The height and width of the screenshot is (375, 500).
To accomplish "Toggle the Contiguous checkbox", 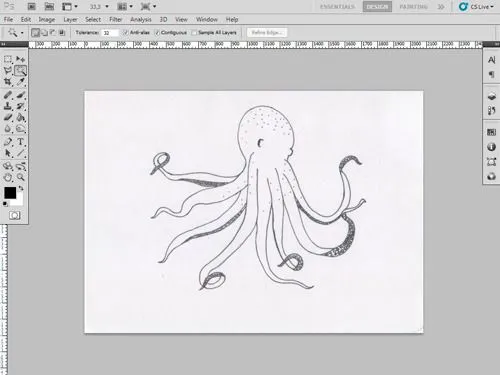I will 157,32.
